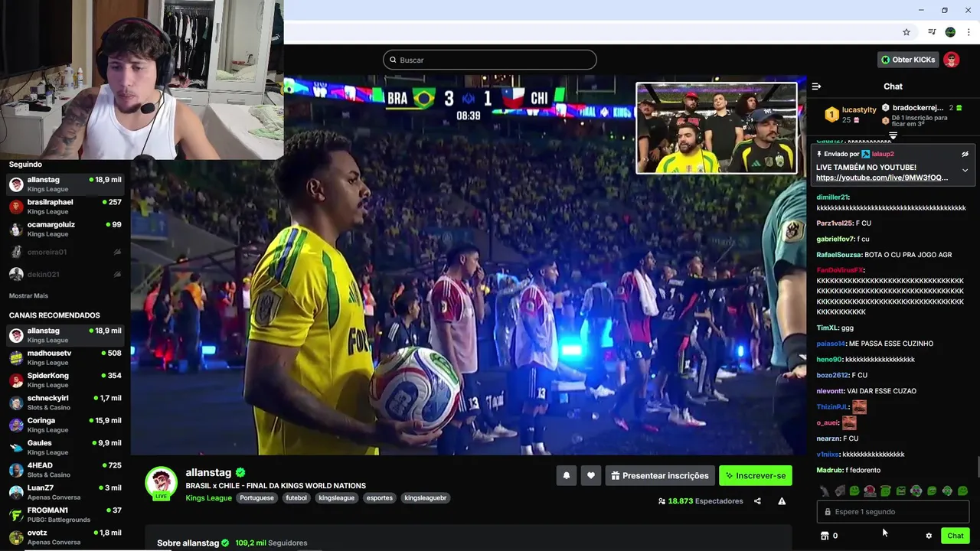Open the pinned YouTube live link
The height and width of the screenshot is (551, 980).
coord(882,178)
